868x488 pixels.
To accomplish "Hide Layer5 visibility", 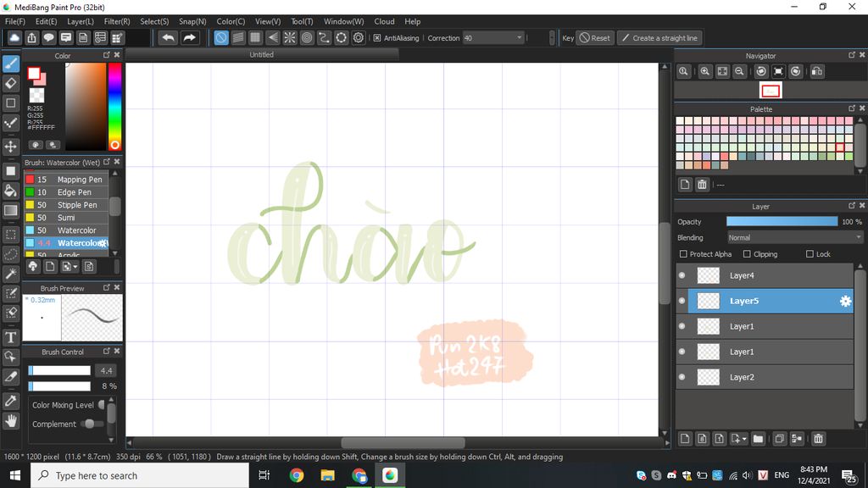I will (682, 301).
